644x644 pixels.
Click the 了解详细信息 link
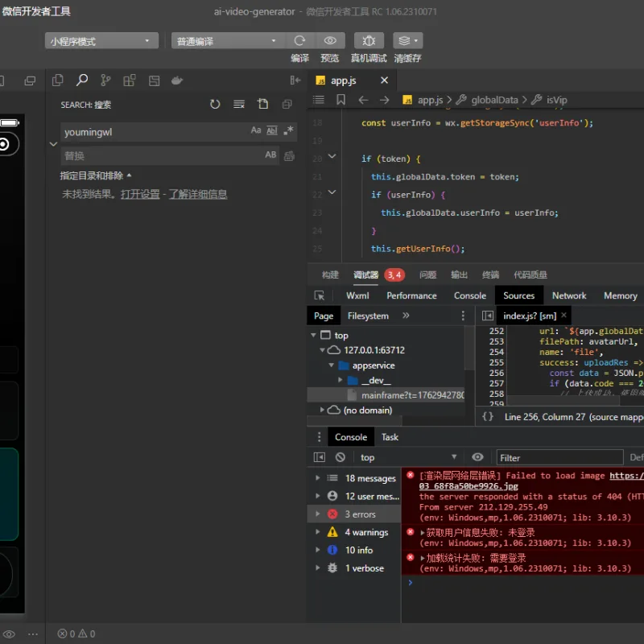198,194
